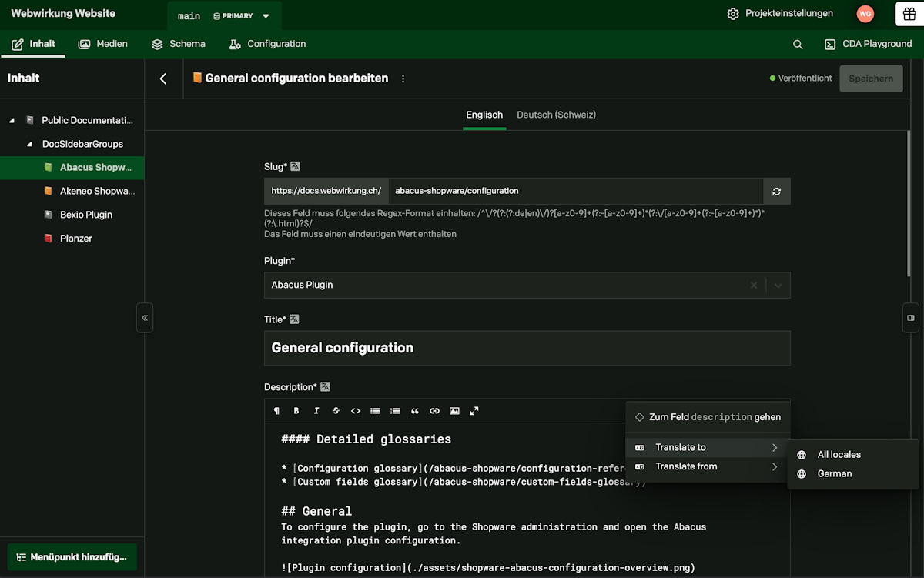The width and height of the screenshot is (924, 578).
Task: Insert a link in Description editor
Action: click(434, 411)
